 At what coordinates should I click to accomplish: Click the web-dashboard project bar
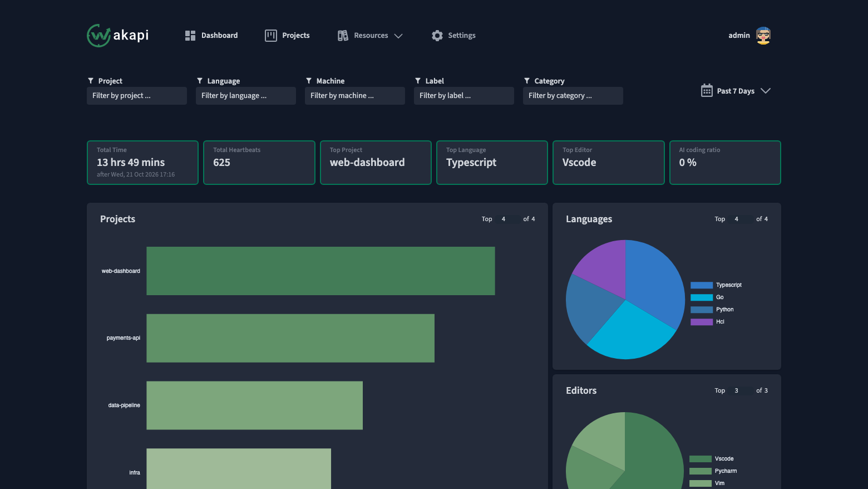[x=320, y=271]
